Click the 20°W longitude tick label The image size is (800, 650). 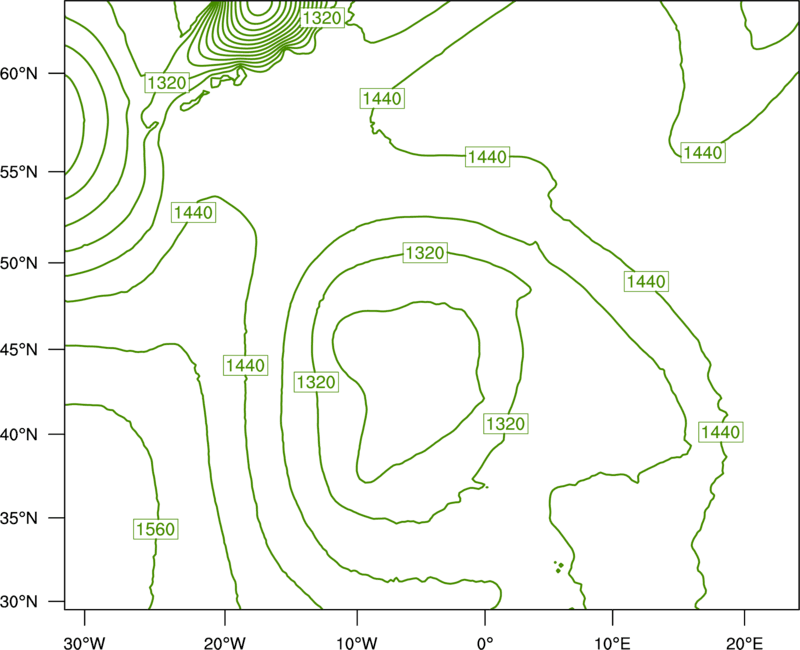coord(225,643)
